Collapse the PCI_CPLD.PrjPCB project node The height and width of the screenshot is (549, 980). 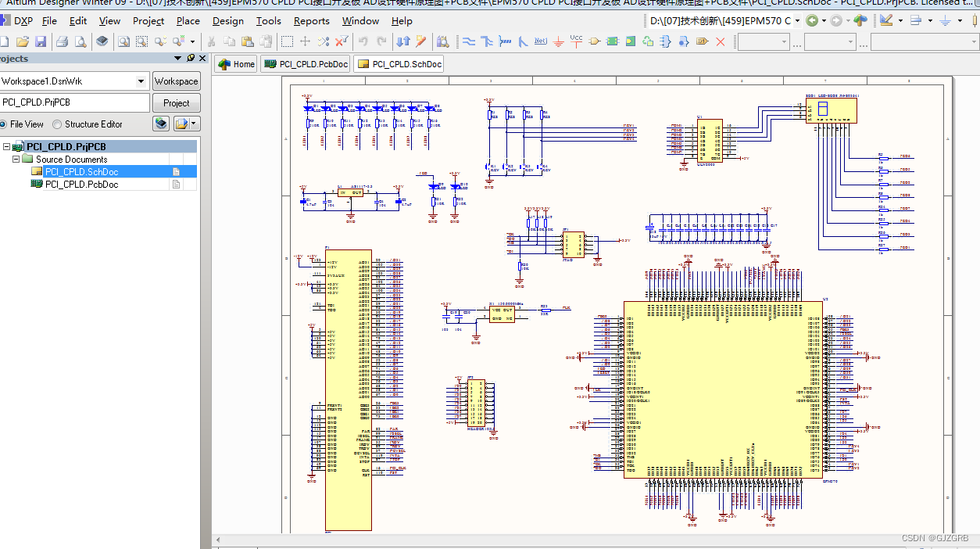click(x=7, y=146)
